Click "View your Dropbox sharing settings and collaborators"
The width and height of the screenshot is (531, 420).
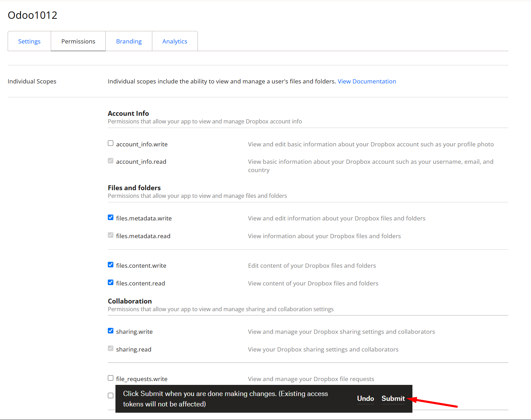point(323,349)
